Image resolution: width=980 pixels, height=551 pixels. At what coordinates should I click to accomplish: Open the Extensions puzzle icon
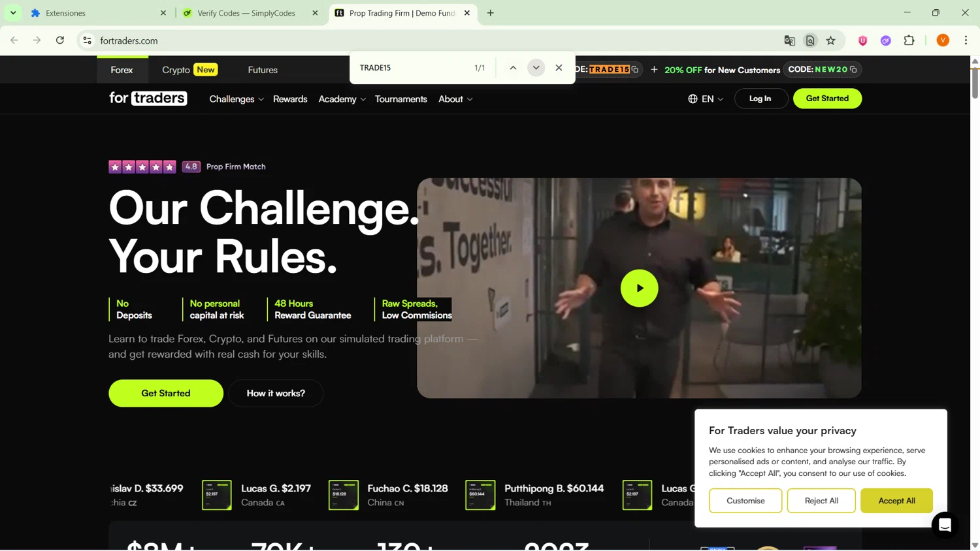[x=909, y=40]
